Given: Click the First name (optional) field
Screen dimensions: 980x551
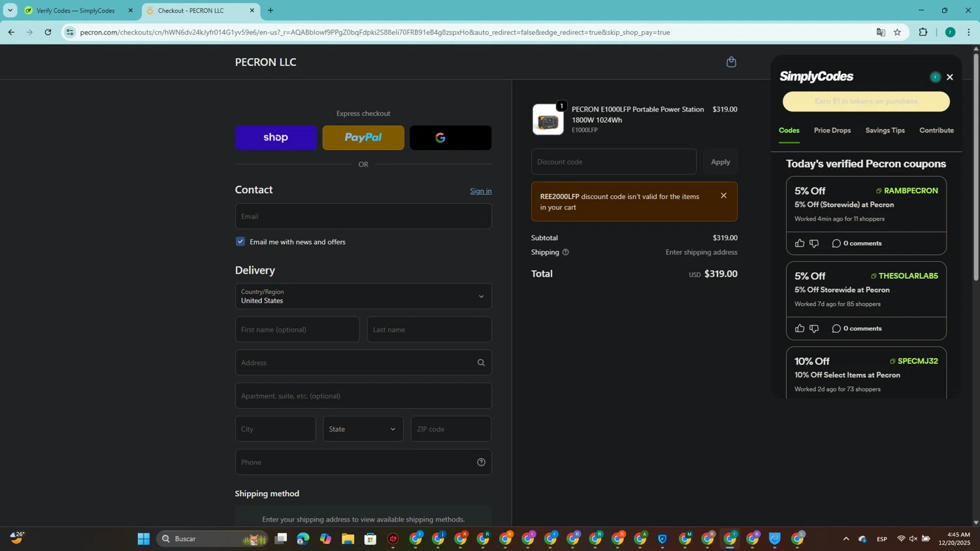Looking at the screenshot, I should coord(297,330).
